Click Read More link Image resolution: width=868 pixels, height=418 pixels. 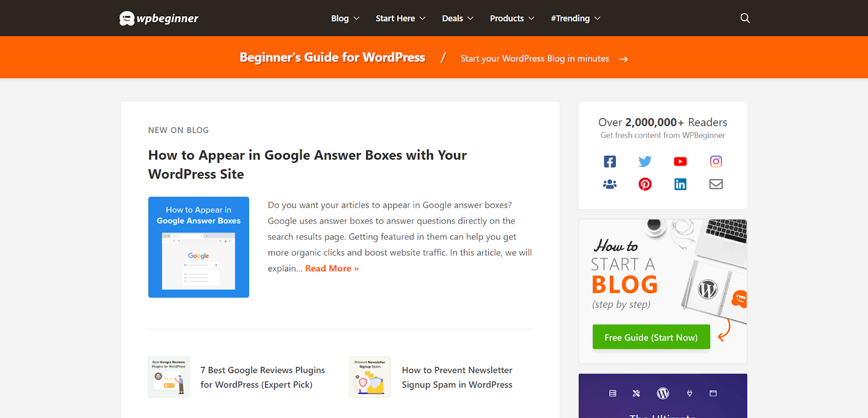(x=332, y=268)
